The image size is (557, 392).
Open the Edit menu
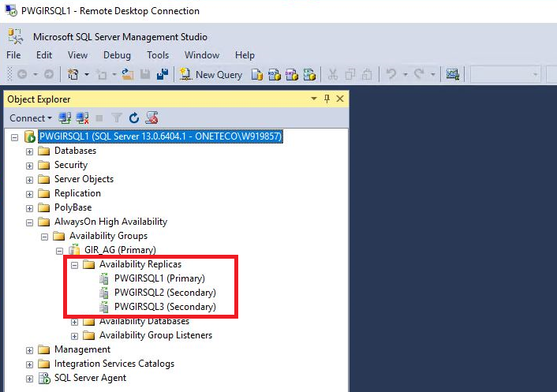(44, 55)
